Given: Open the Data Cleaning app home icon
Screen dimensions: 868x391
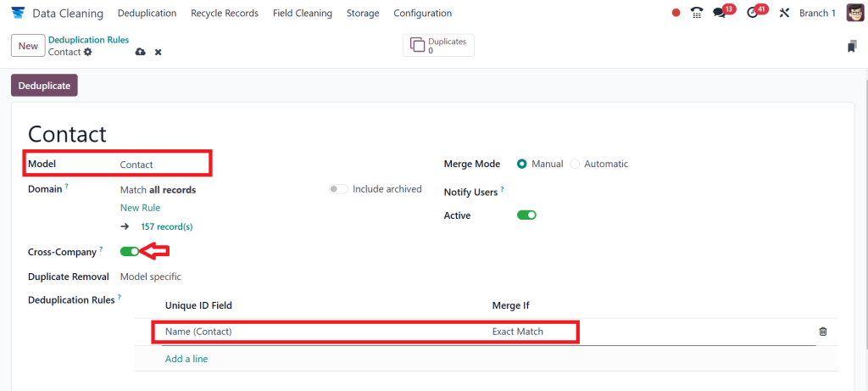Looking at the screenshot, I should point(18,13).
